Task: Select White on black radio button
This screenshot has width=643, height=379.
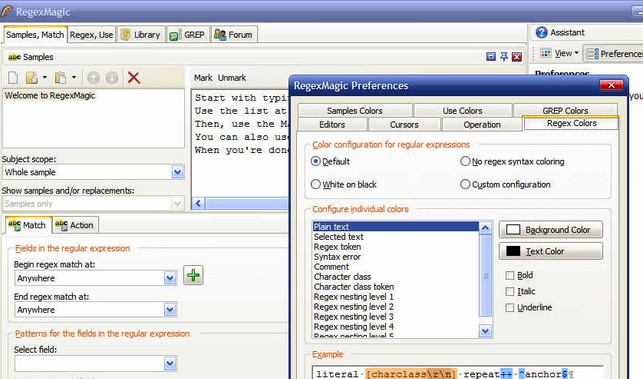Action: click(x=315, y=184)
